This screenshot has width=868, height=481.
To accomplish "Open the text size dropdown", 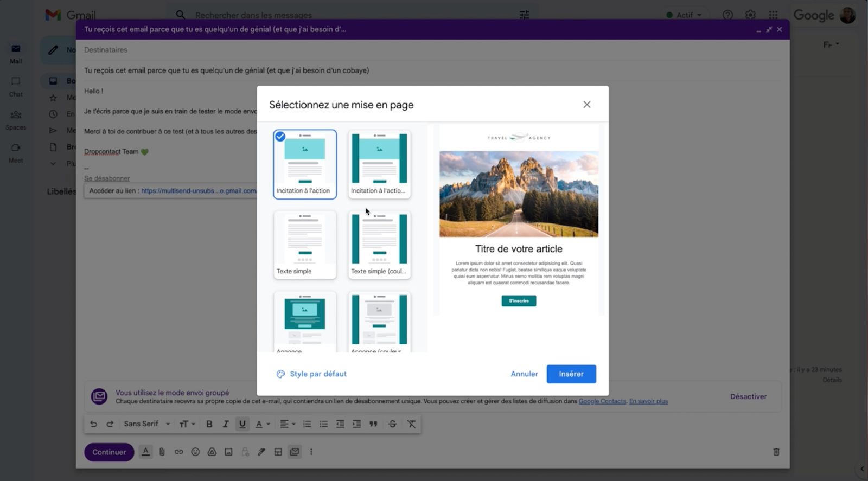I will pyautogui.click(x=187, y=424).
